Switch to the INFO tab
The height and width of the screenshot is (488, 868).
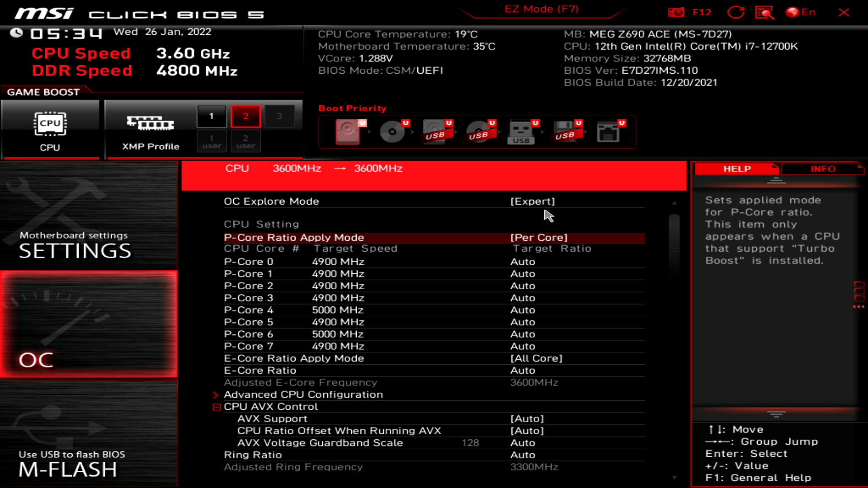pos(823,169)
